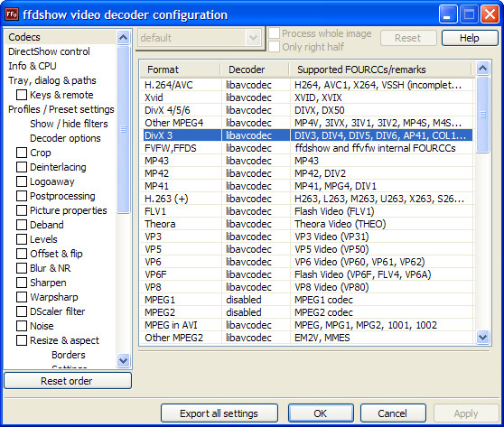Enable the Deinterlacing checkbox

[x=22, y=167]
